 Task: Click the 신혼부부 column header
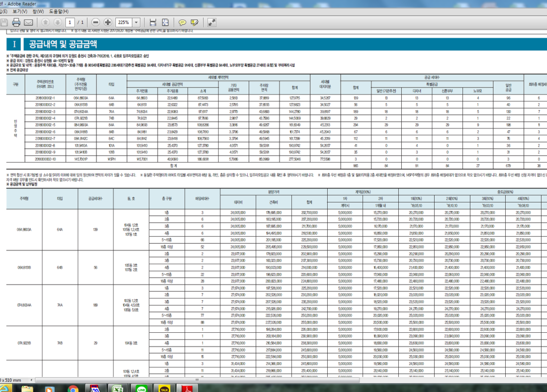pyautogui.click(x=447, y=91)
